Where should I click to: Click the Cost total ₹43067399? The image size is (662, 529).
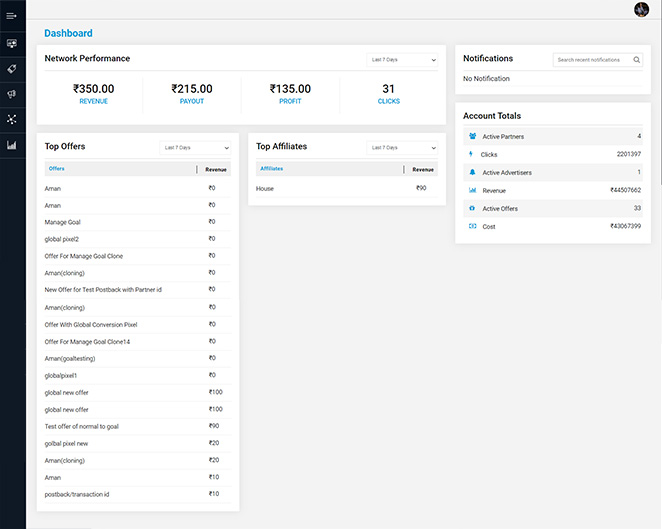coord(626,226)
